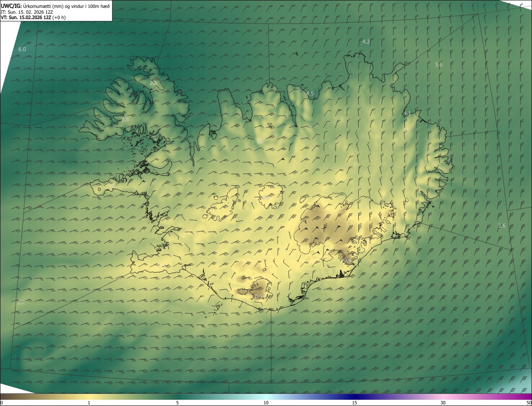This screenshot has height=406, width=532.
Task: Click the '10' tick label on the color scale
Action: [266, 403]
